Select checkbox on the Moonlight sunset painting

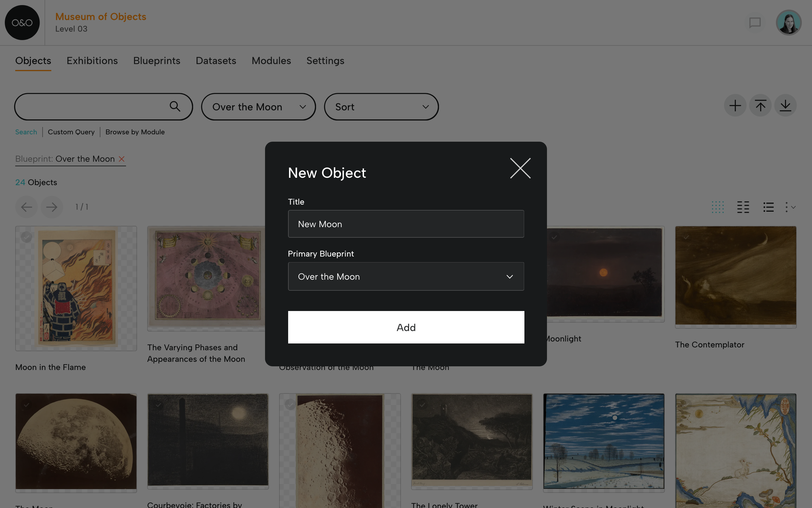(554, 237)
